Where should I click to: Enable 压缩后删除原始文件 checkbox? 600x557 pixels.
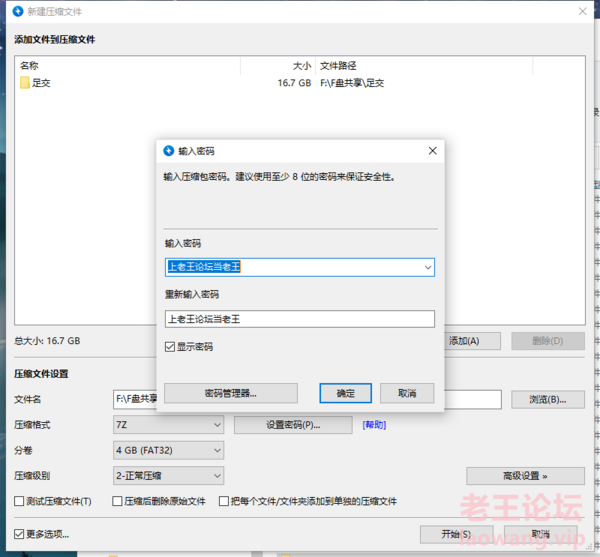(x=117, y=501)
